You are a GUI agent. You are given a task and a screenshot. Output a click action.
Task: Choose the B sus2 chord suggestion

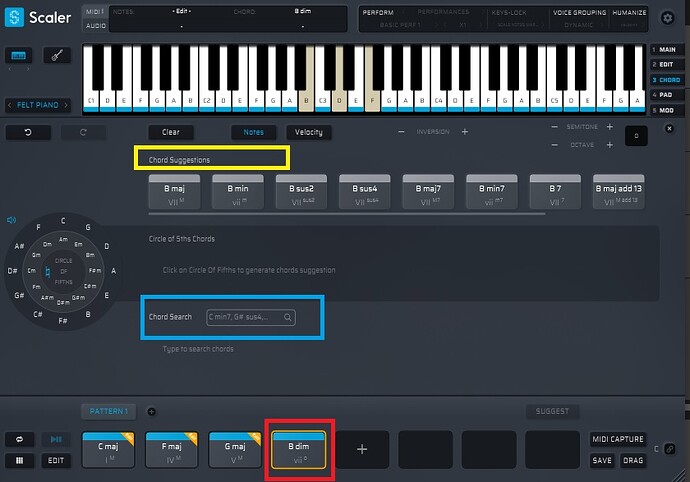[301, 192]
